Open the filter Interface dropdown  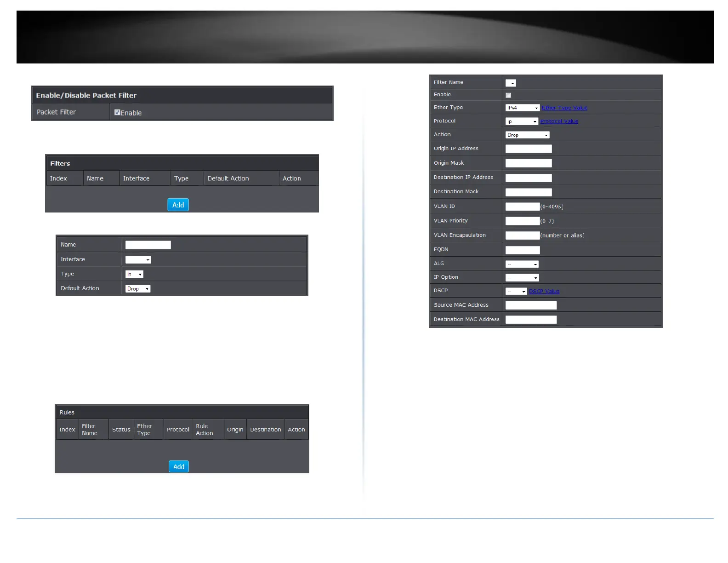point(138,260)
